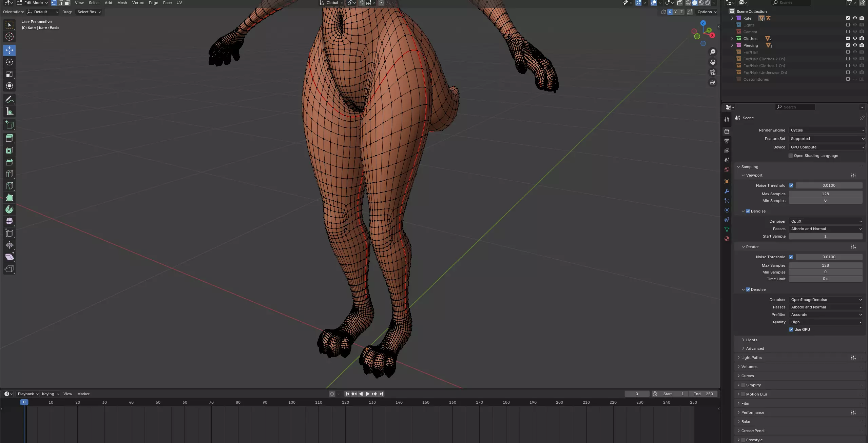The image size is (868, 443).
Task: Disable Render Denoise checkbox
Action: 748,289
